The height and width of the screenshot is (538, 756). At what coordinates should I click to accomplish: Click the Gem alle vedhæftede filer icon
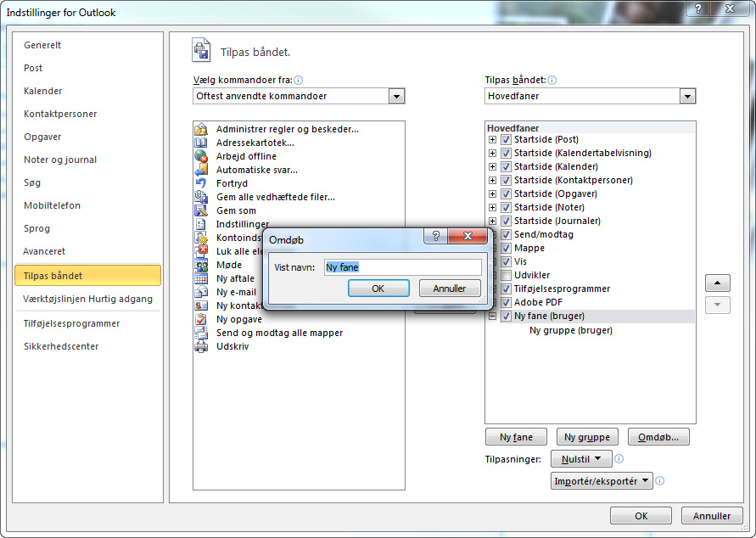pos(201,197)
